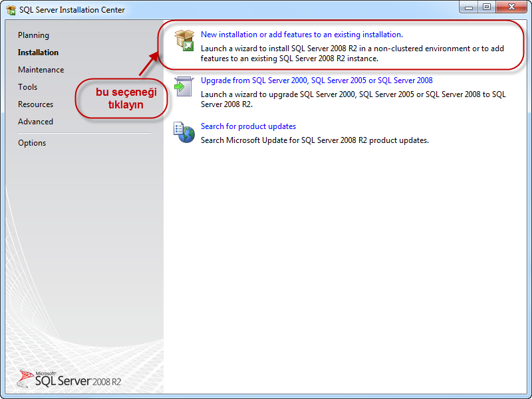Open Upgrade from SQL Server 2000 link
Image resolution: width=532 pixels, height=399 pixels.
317,80
